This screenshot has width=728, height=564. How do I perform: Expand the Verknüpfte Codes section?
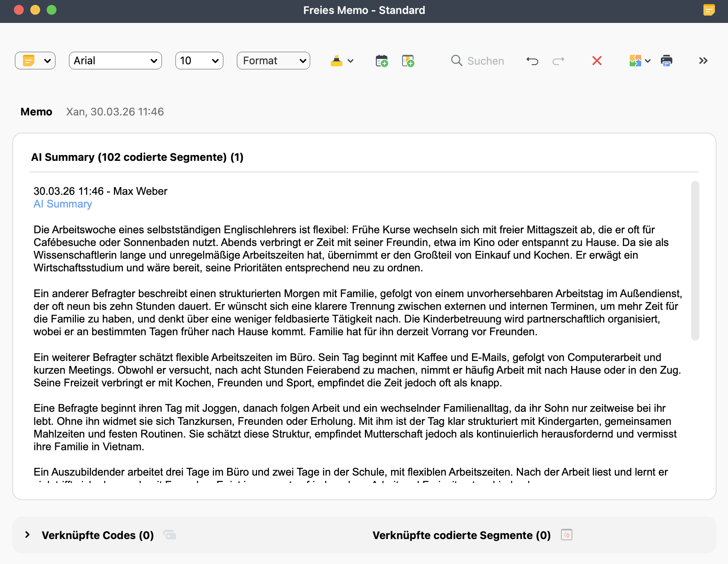click(27, 535)
